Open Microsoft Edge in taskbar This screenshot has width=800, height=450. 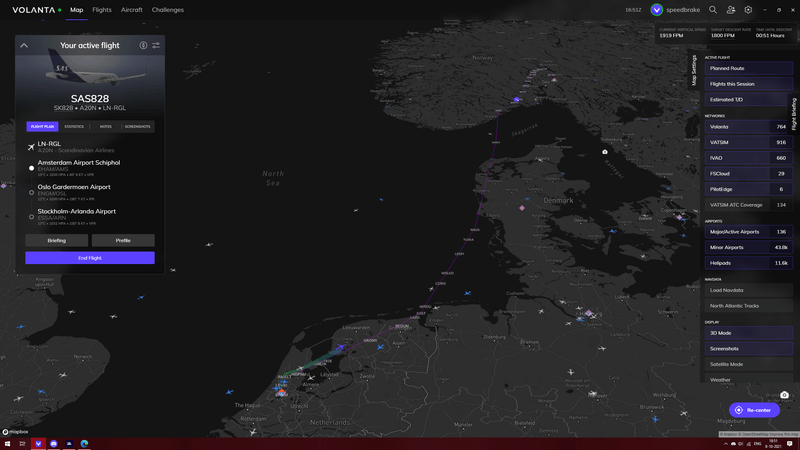(84, 444)
